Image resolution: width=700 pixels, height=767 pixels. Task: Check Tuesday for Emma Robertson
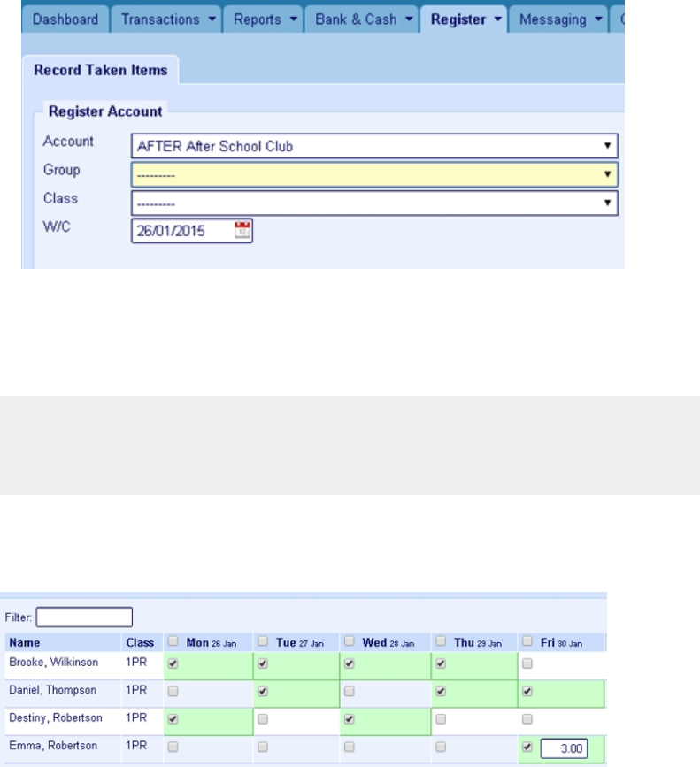263,747
